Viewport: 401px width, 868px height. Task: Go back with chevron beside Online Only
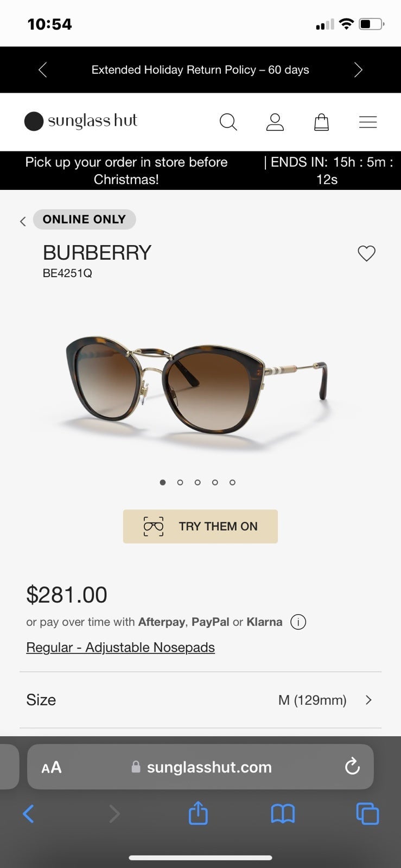tap(23, 221)
